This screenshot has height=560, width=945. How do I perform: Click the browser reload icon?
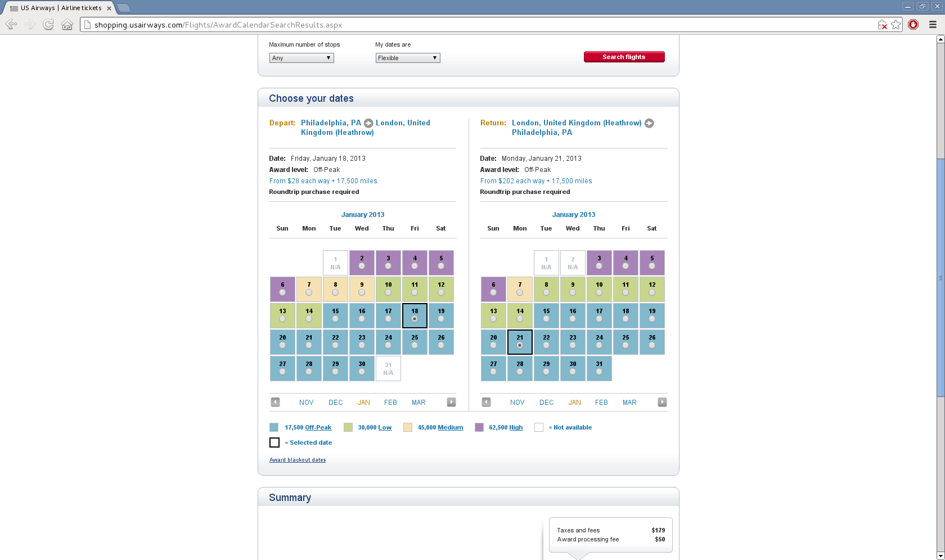coord(48,24)
